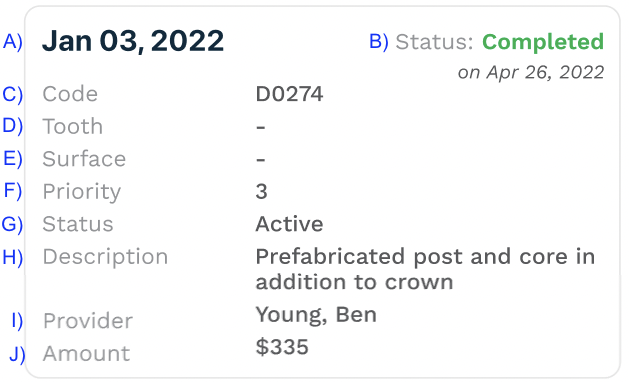The width and height of the screenshot is (629, 382).
Task: Open provider Young, Ben
Action: point(316,315)
